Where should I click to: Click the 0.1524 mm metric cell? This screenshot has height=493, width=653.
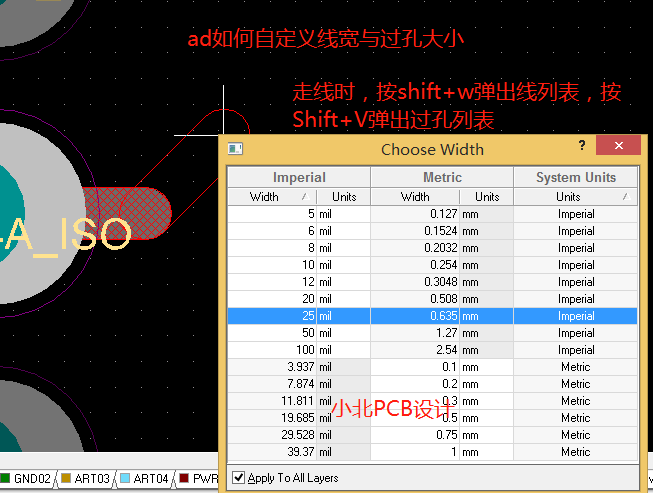point(415,231)
